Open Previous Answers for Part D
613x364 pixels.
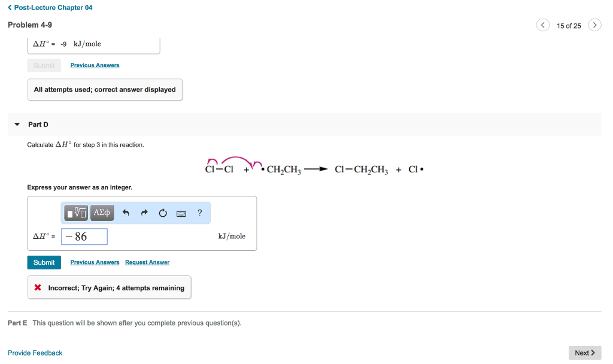tap(95, 262)
